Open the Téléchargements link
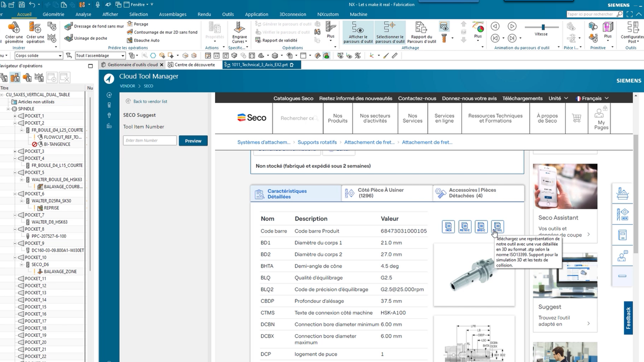Screen dimensions: 644x362 pyautogui.click(x=522, y=98)
